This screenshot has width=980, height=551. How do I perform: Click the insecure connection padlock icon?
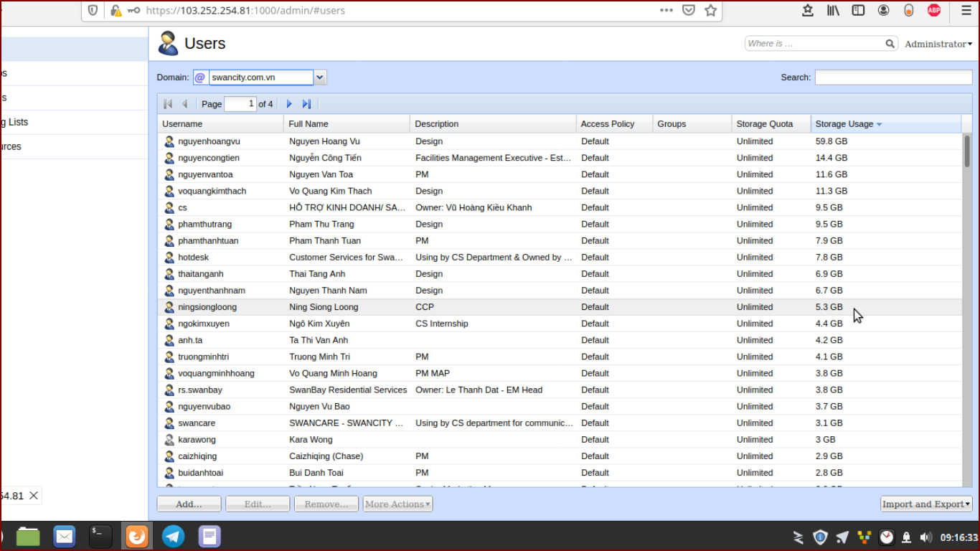coord(116,10)
